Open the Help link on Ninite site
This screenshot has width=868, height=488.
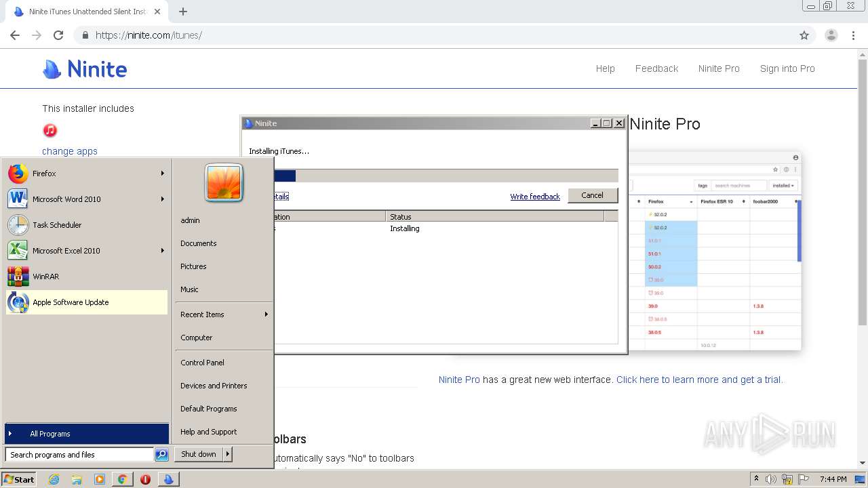pos(605,68)
